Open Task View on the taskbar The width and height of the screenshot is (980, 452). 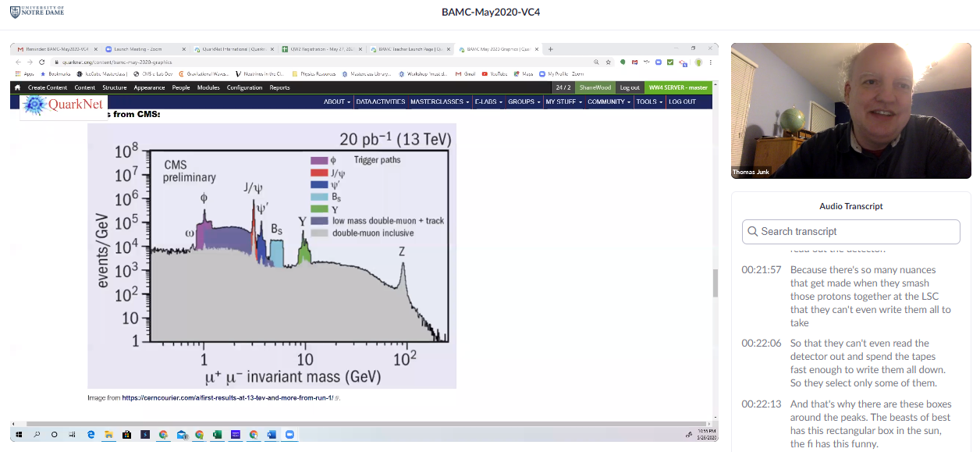point(72,434)
